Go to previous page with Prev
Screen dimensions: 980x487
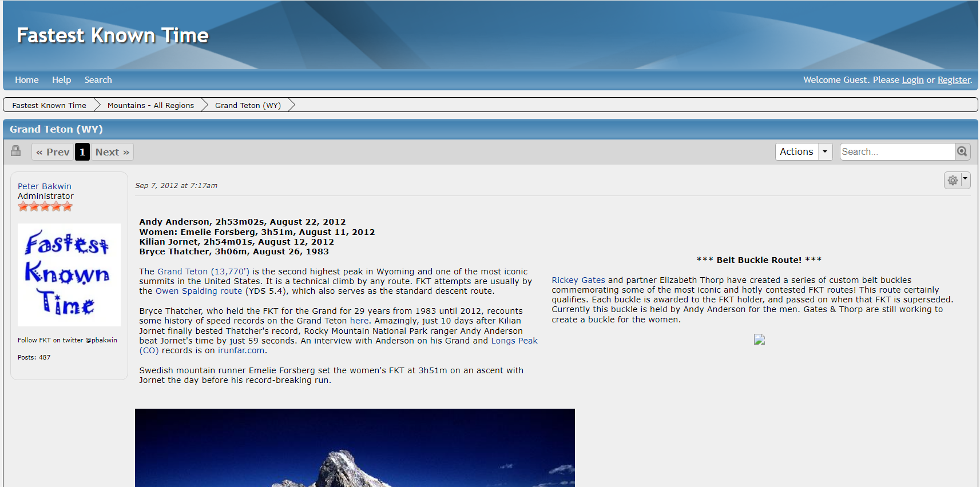tap(53, 152)
